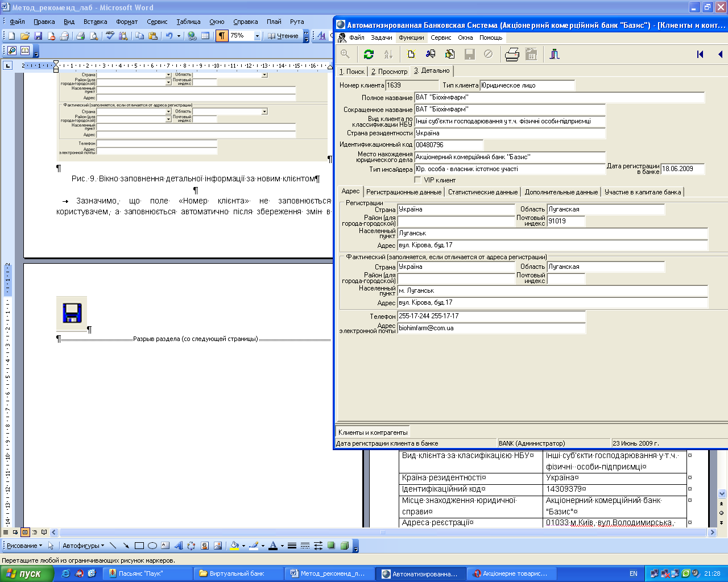Switch to the 2. Просмотр tab
The width and height of the screenshot is (728, 582).
[390, 71]
